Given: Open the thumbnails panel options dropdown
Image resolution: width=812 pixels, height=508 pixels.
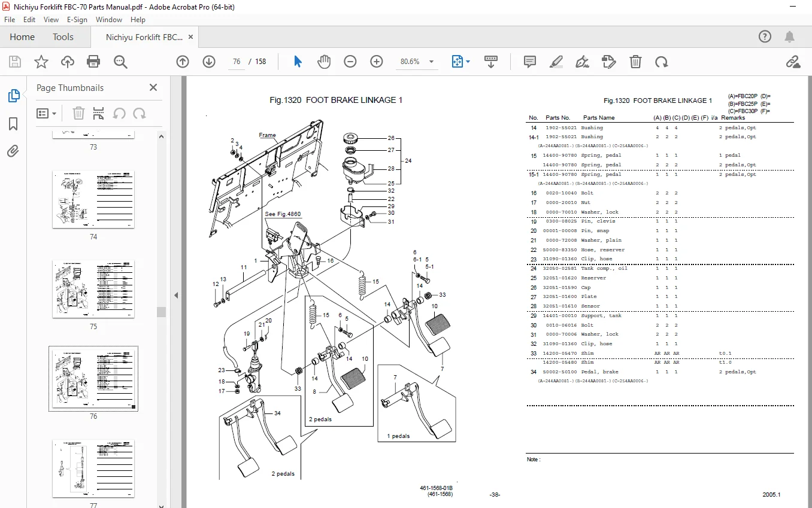Looking at the screenshot, I should tap(47, 113).
